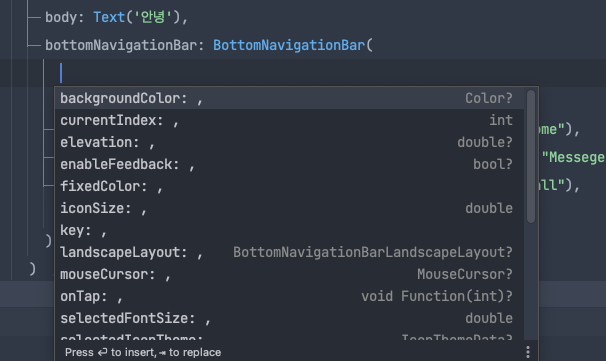Screen dimensions: 606x361
Task: Click the Text widget in body line
Action: [109, 17]
